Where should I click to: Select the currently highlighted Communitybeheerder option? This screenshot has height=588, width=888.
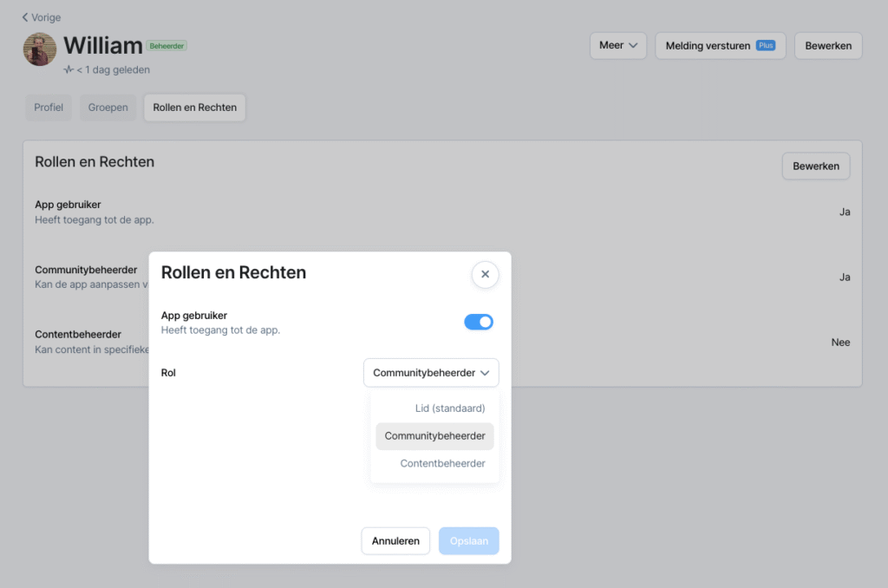click(x=434, y=435)
